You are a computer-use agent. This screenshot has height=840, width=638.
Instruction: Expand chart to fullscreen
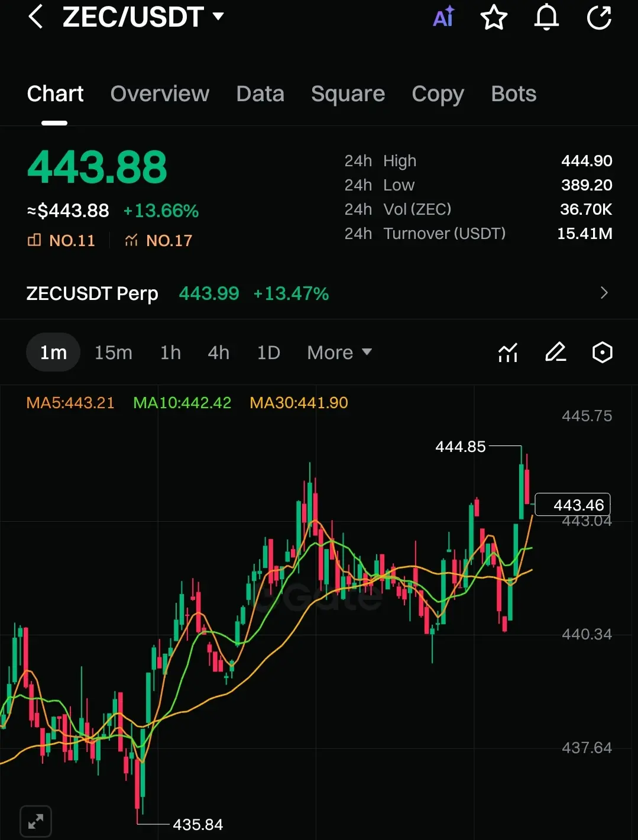(x=36, y=821)
